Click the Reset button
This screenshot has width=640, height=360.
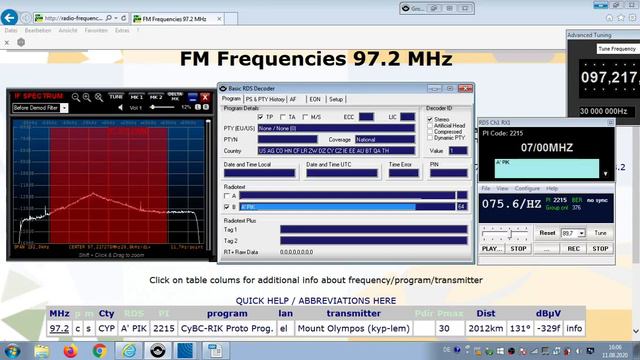[x=547, y=233]
